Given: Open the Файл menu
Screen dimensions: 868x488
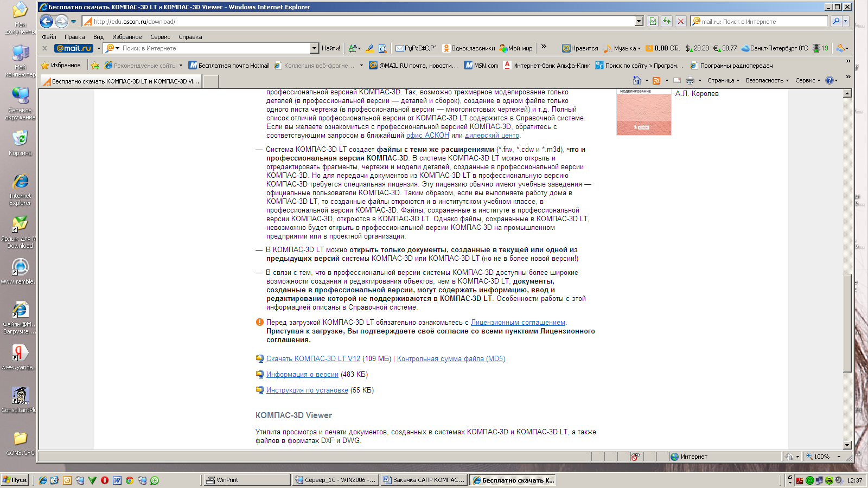Looking at the screenshot, I should tap(49, 37).
